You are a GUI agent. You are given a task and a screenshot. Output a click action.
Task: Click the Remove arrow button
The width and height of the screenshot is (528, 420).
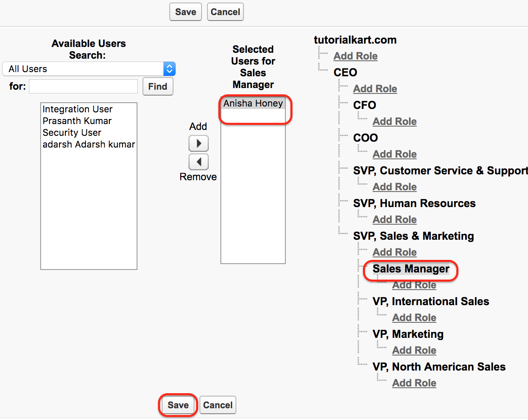[x=199, y=162]
